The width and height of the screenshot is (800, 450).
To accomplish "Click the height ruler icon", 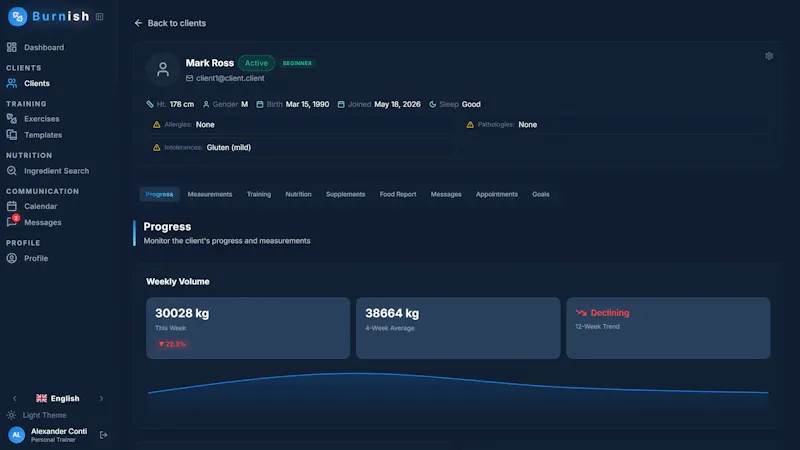I will [x=150, y=104].
